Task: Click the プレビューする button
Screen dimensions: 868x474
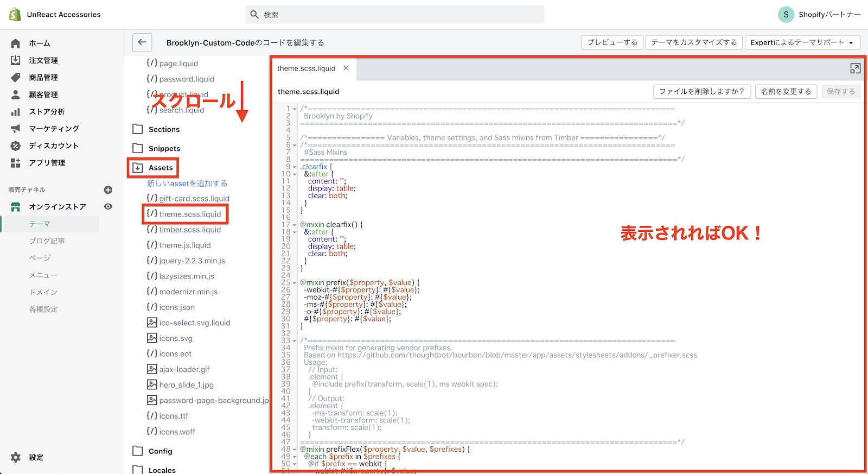Action: click(612, 42)
